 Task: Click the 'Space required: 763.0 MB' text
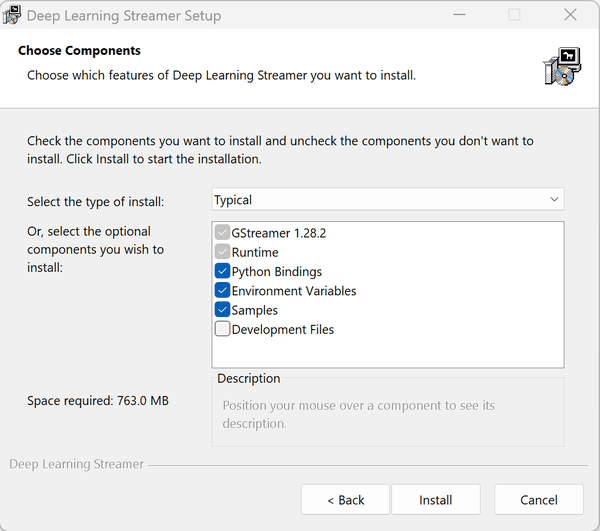98,401
